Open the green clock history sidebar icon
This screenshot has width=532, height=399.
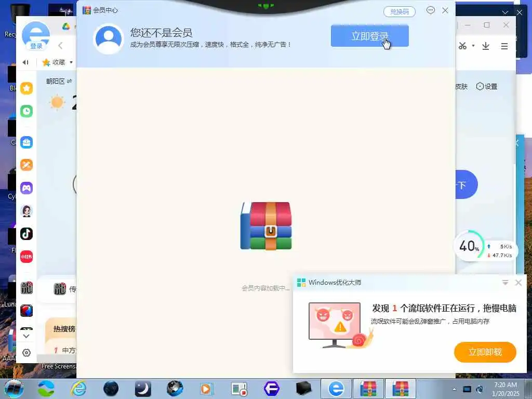26,111
